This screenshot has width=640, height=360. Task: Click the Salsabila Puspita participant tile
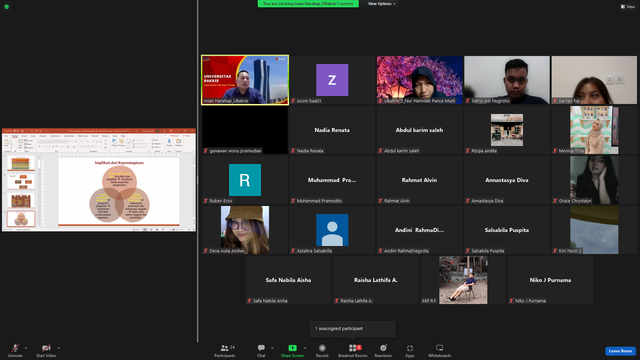pyautogui.click(x=507, y=230)
